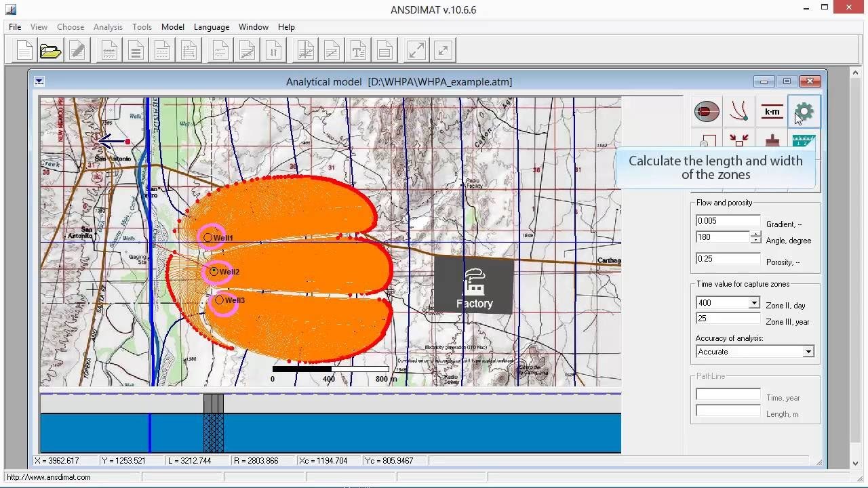Click the 'Y = 1253.521' status readout
Image resolution: width=868 pixels, height=488 pixels.
(x=123, y=461)
